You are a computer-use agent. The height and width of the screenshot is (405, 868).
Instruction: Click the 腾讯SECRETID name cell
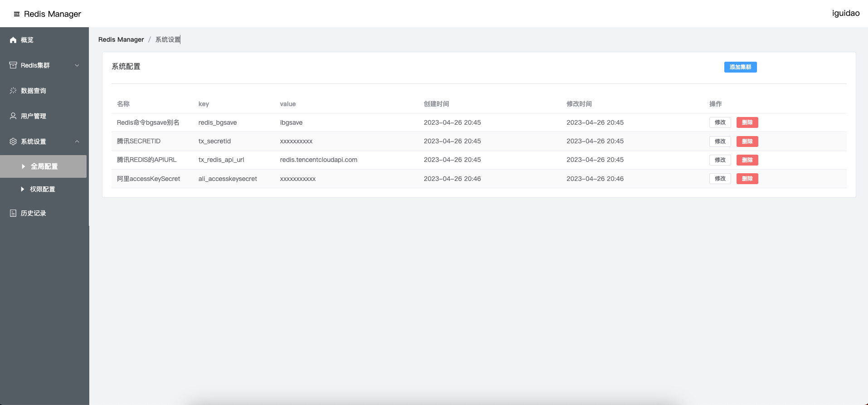pyautogui.click(x=139, y=141)
